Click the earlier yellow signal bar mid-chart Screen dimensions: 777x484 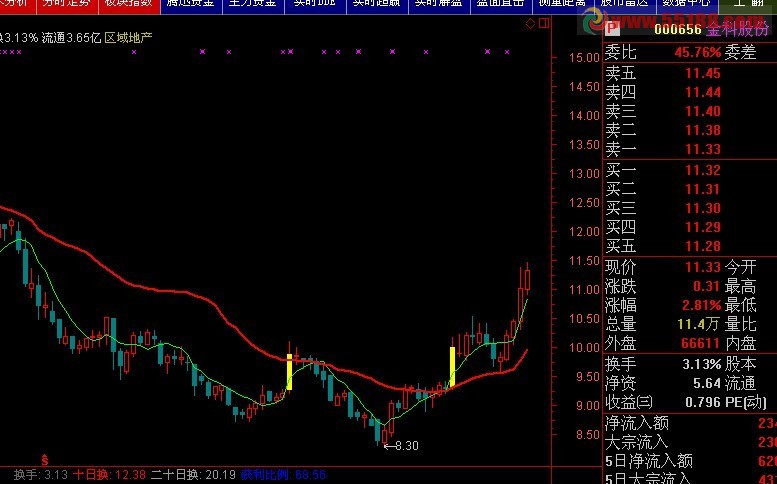[289, 372]
